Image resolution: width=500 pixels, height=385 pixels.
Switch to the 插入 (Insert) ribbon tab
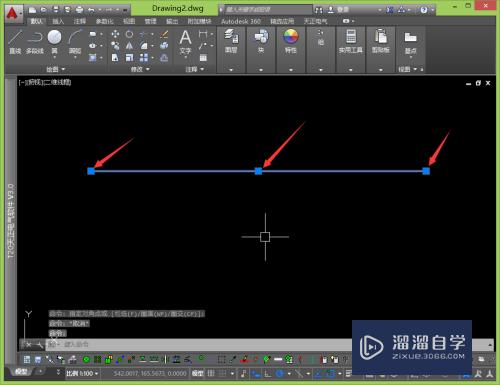coord(58,21)
